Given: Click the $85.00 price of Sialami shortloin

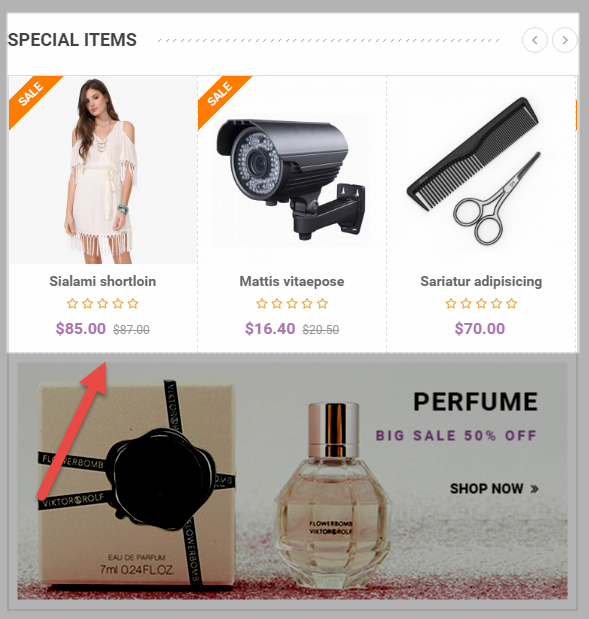Looking at the screenshot, I should click(81, 328).
